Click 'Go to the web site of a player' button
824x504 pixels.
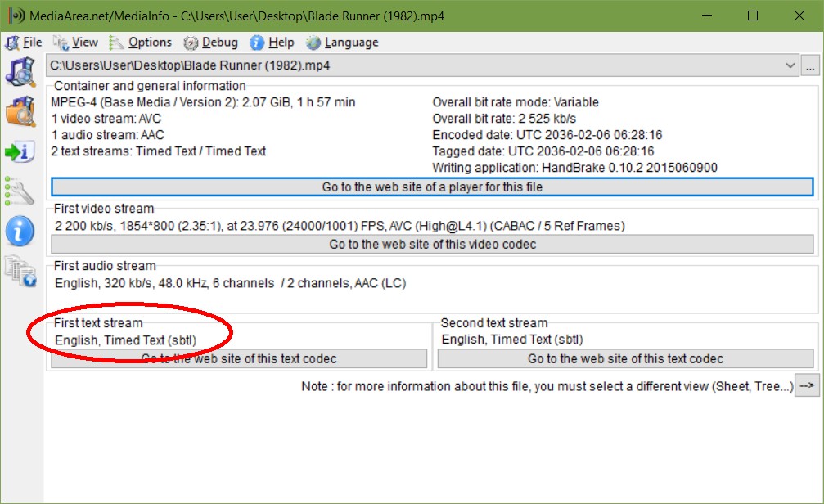pyautogui.click(x=432, y=187)
